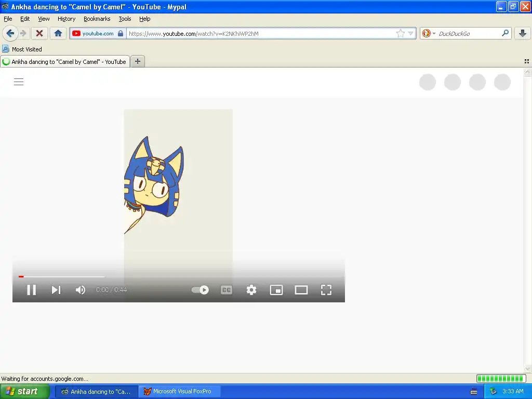Toggle the autoplay switch
The width and height of the screenshot is (532, 399).
[x=200, y=290]
